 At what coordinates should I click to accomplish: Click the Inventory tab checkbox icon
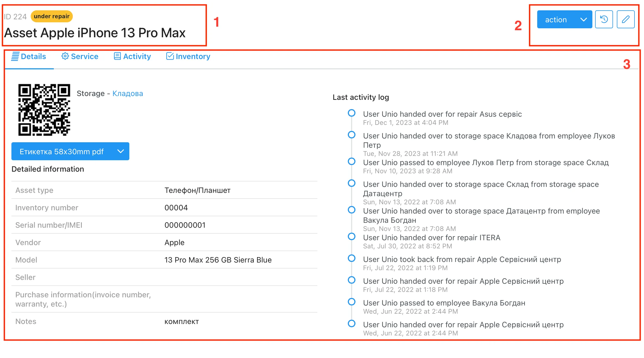[170, 56]
